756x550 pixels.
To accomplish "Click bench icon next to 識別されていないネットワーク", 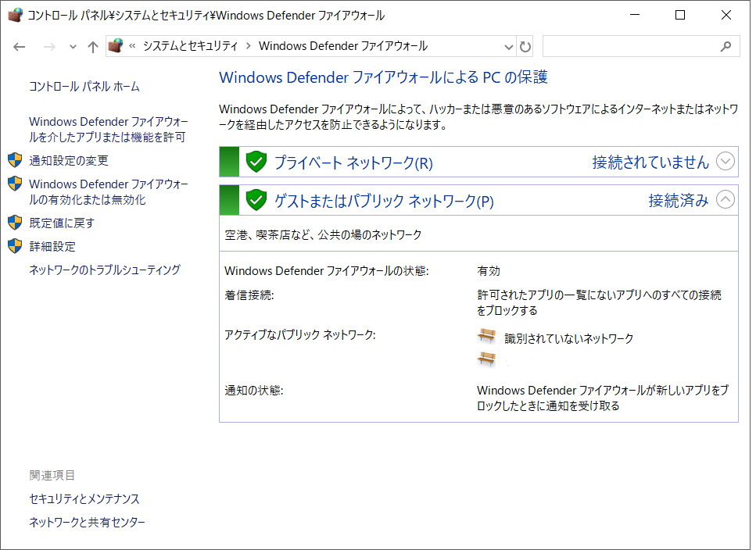I will [486, 336].
